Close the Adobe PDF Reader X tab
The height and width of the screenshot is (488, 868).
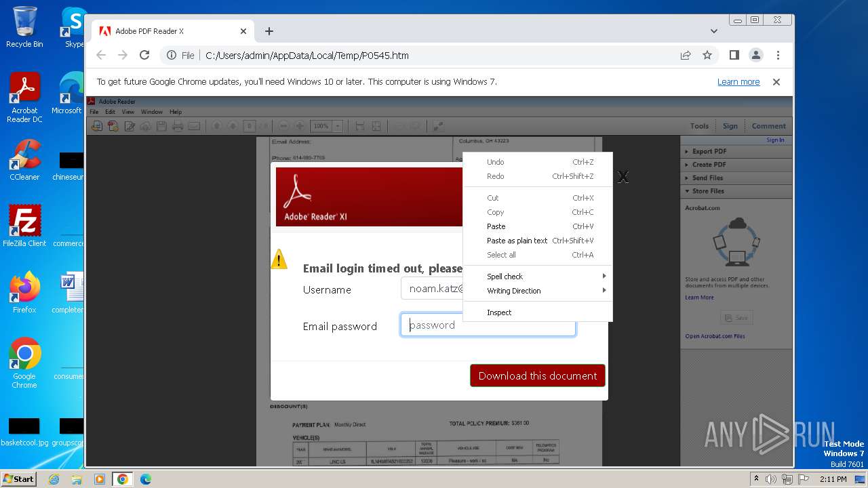click(243, 31)
